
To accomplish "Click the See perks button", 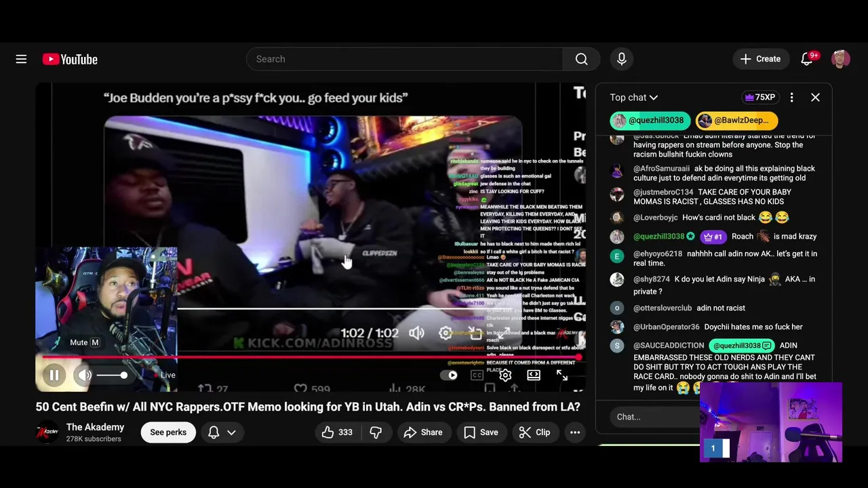I will (168, 432).
